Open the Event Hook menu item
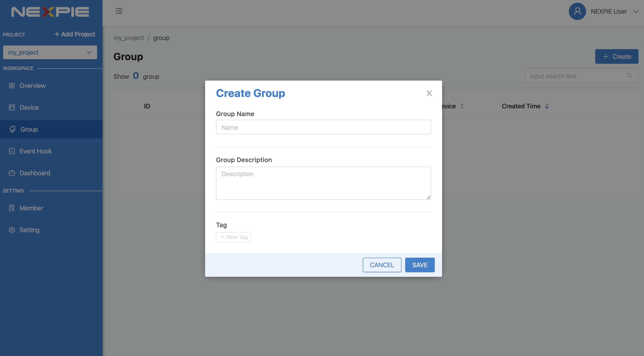644x356 pixels. pos(51,151)
